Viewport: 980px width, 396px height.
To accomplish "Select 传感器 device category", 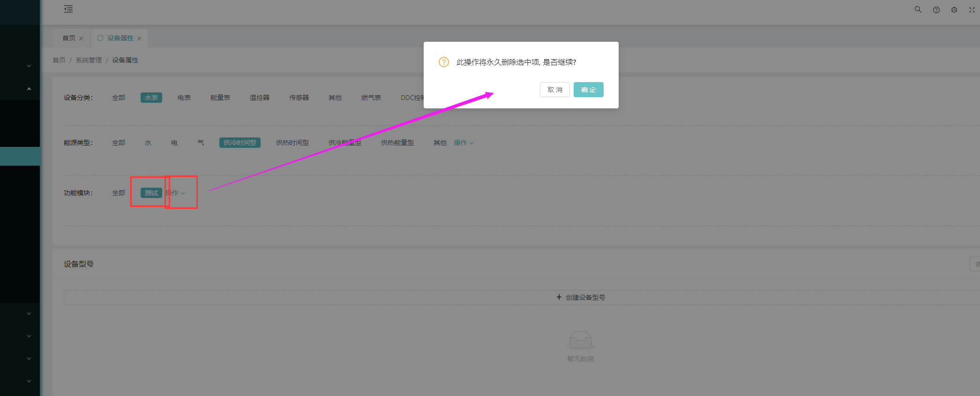I will [x=299, y=98].
